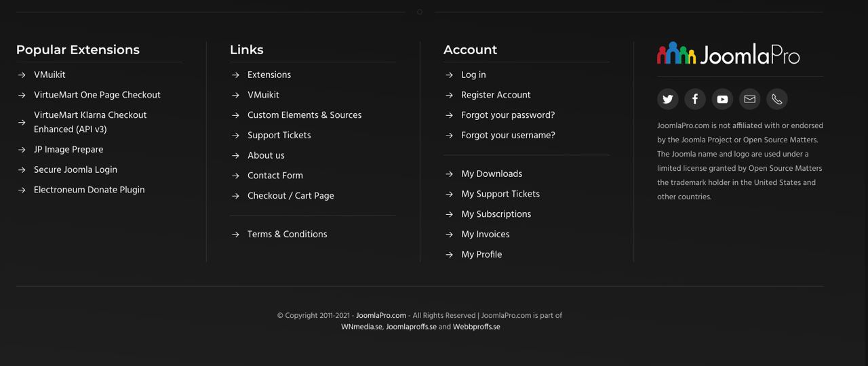Open the WNmedia.se footer link
868x366 pixels.
click(361, 327)
